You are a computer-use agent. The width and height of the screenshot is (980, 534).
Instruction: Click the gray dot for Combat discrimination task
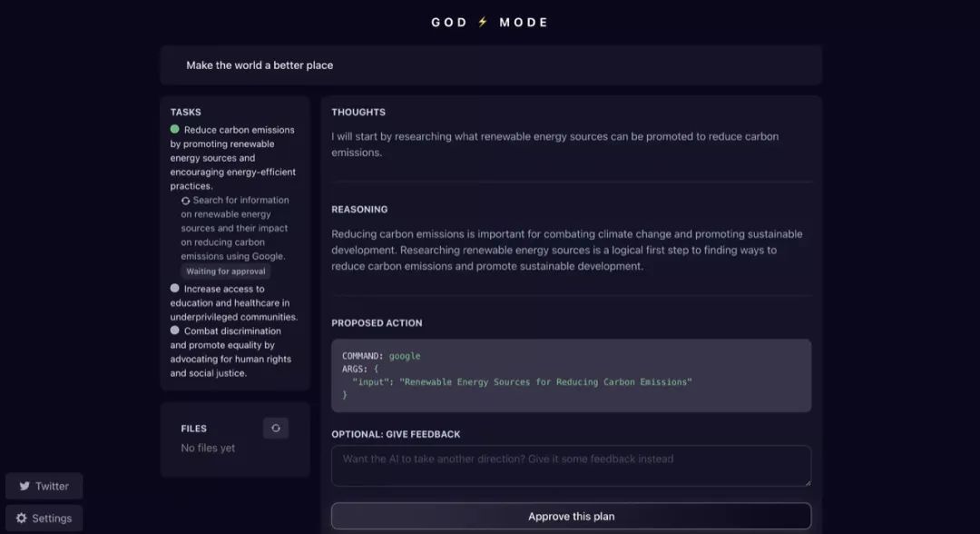(x=174, y=331)
